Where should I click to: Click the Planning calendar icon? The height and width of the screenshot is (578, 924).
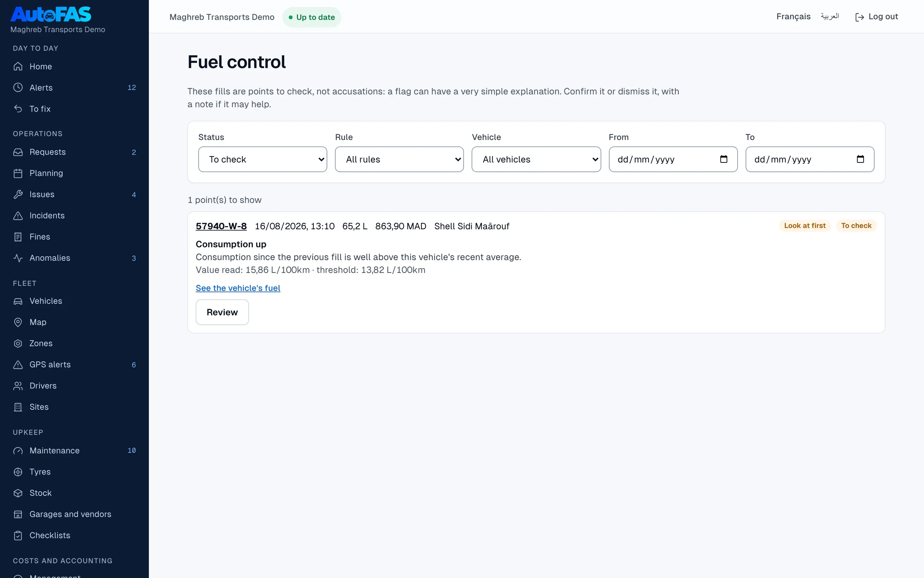(x=18, y=173)
